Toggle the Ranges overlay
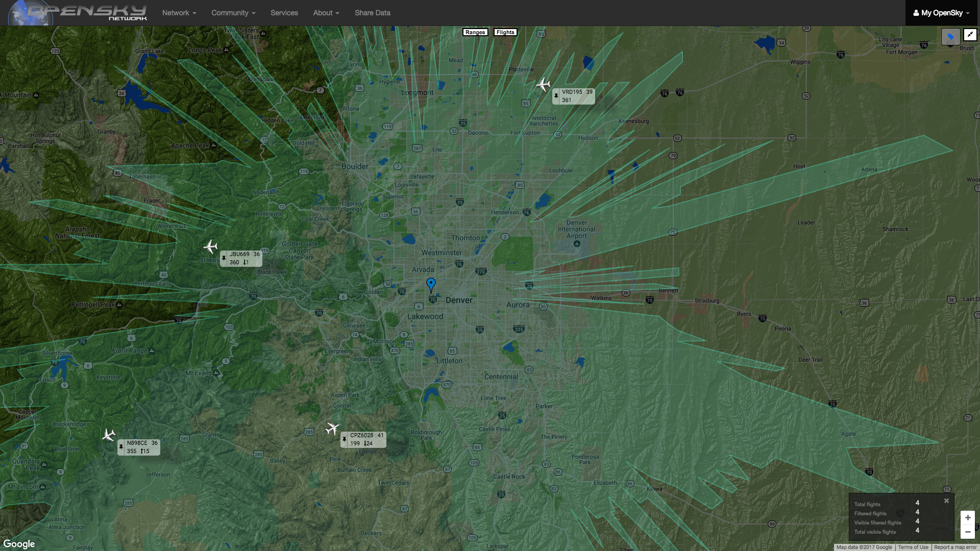Viewport: 980px width, 551px height. tap(475, 32)
